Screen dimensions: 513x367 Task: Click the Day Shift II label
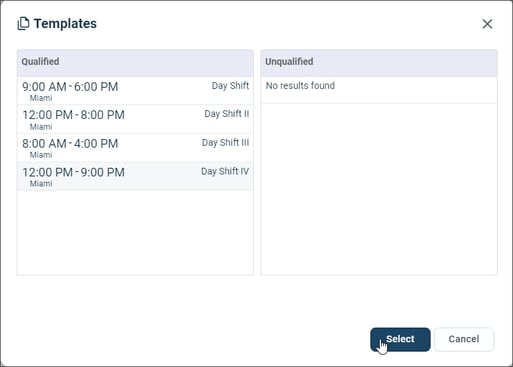227,114
